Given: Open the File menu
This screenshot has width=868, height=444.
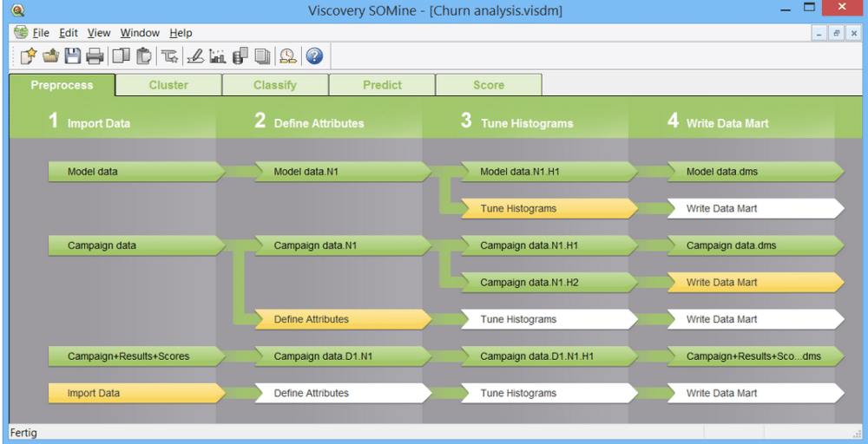Looking at the screenshot, I should click(41, 33).
